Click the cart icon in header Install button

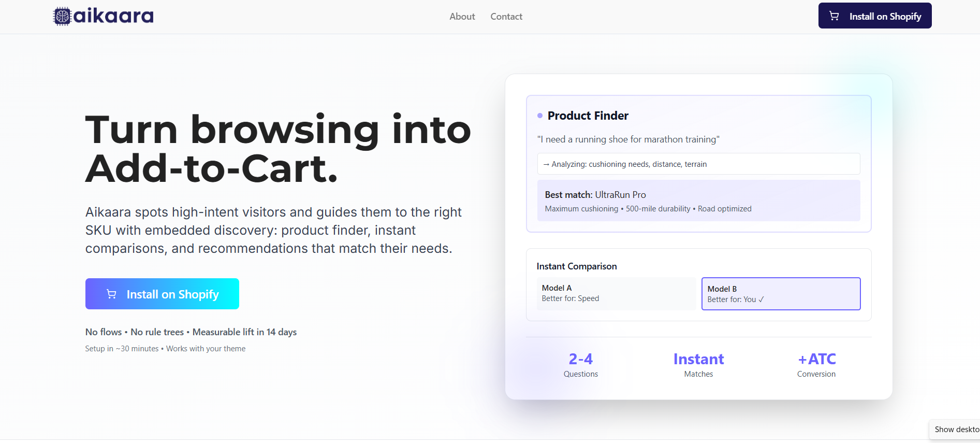[834, 16]
